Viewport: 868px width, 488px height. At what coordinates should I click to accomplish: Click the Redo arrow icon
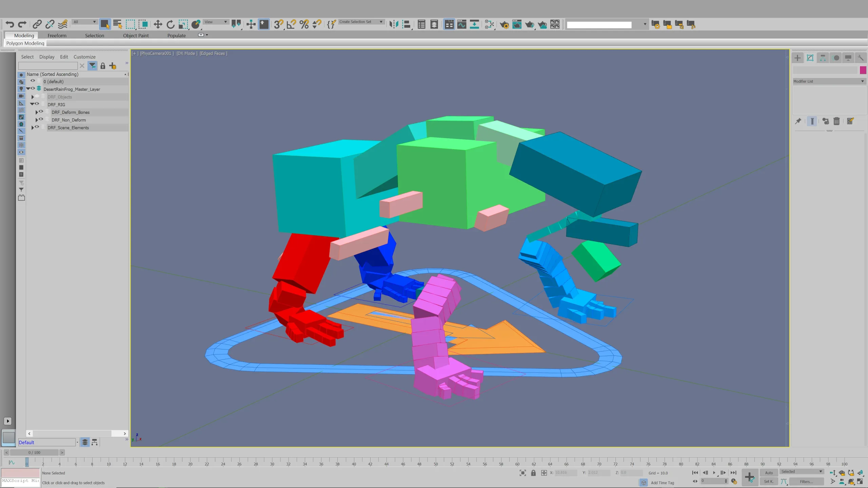point(22,24)
